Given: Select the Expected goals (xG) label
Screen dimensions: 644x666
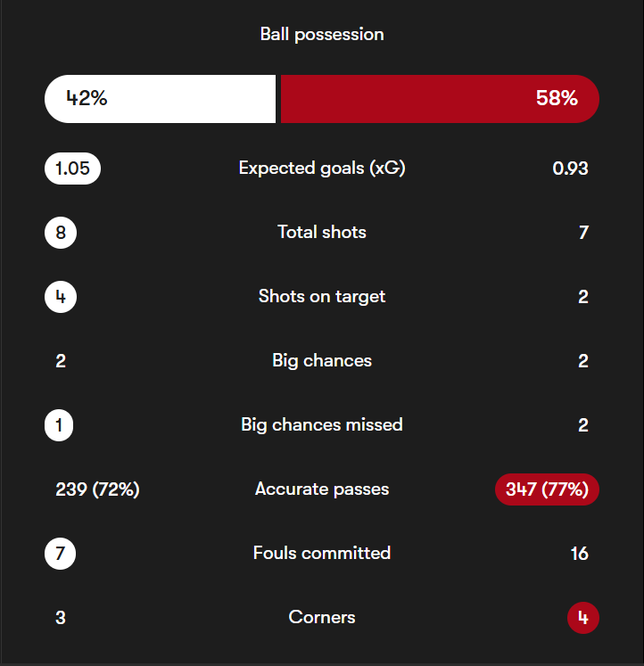Looking at the screenshot, I should (x=322, y=169).
